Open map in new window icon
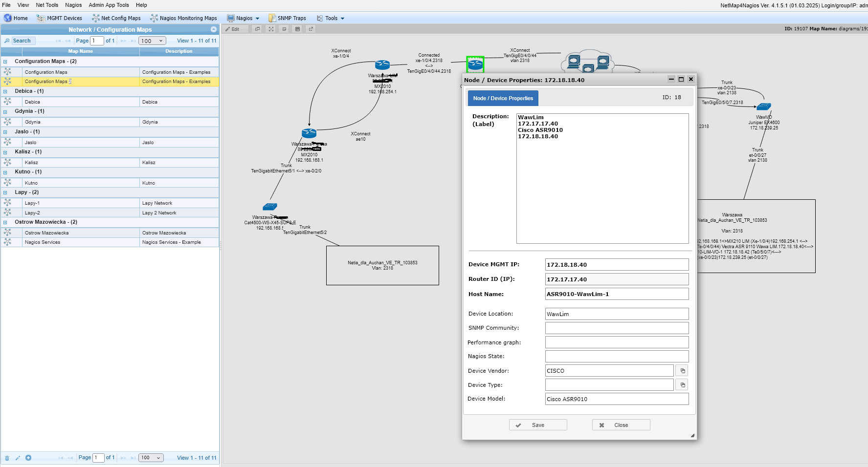This screenshot has height=467, width=868. 311,29
